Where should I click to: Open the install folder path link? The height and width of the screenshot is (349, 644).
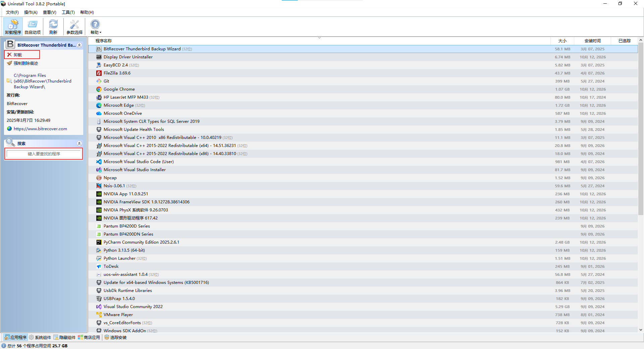coord(42,81)
